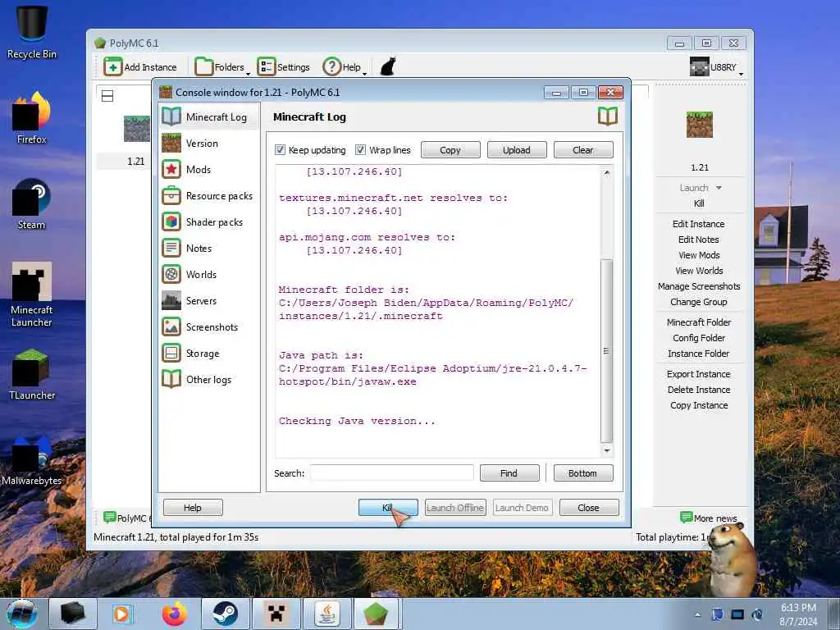Click the PolyMC cat icon in toolbar

387,67
